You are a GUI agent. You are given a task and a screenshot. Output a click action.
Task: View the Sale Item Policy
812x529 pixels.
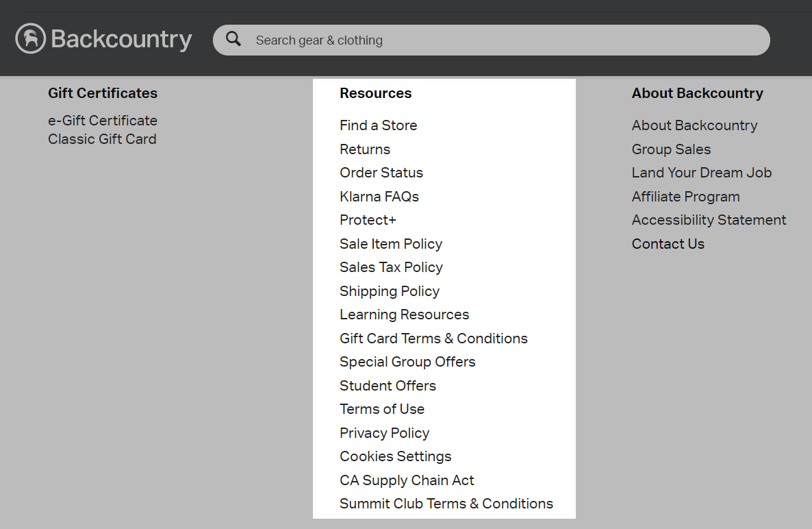click(391, 243)
